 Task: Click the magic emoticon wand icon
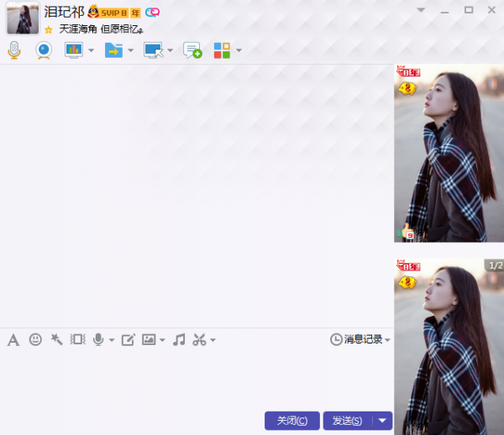coord(56,339)
